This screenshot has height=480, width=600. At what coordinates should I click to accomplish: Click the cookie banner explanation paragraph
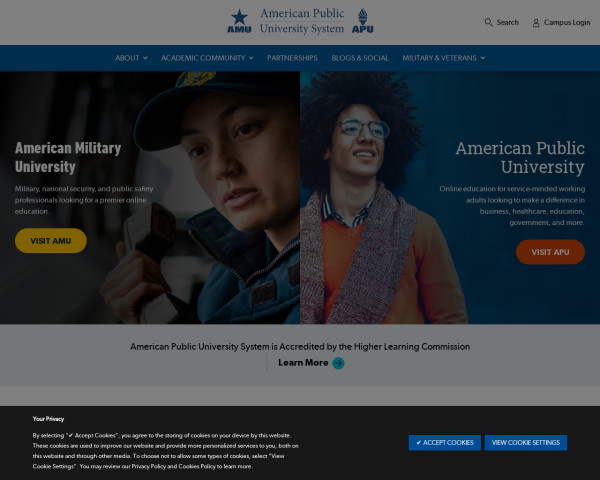tap(166, 451)
